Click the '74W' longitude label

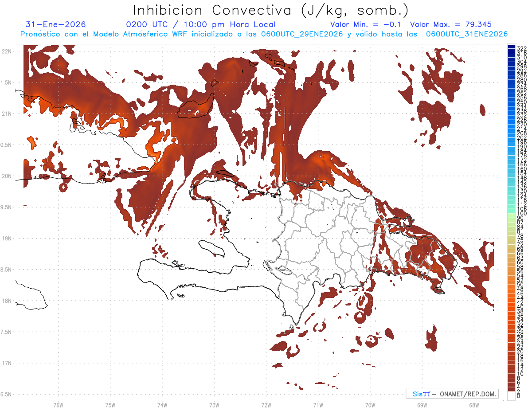(x=162, y=405)
